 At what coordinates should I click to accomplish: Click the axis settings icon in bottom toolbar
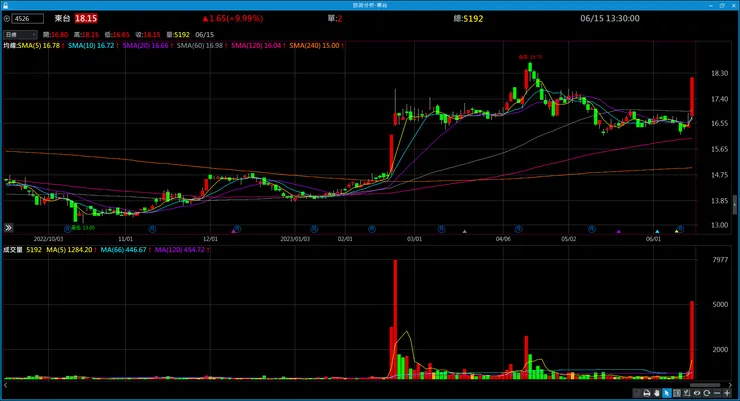click(687, 393)
